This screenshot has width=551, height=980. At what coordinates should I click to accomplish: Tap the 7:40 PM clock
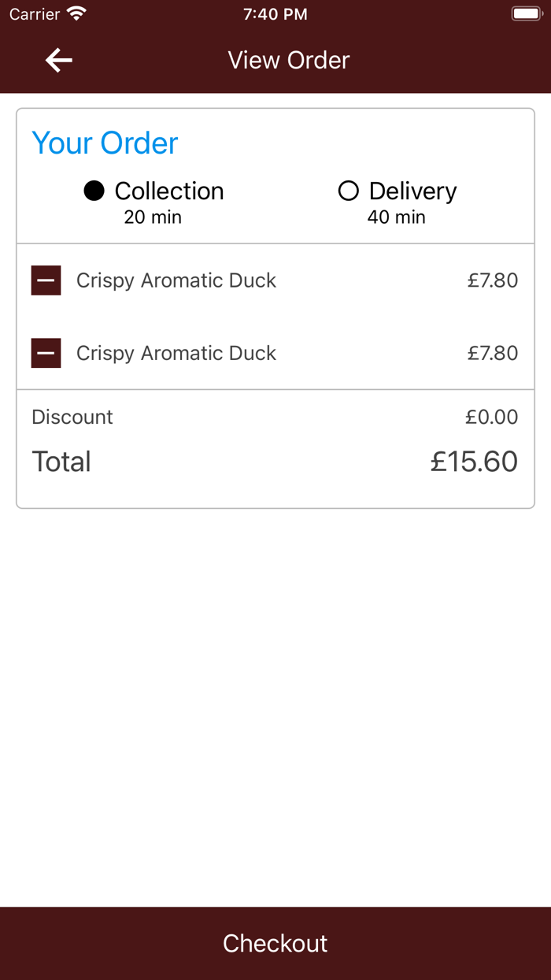click(275, 13)
